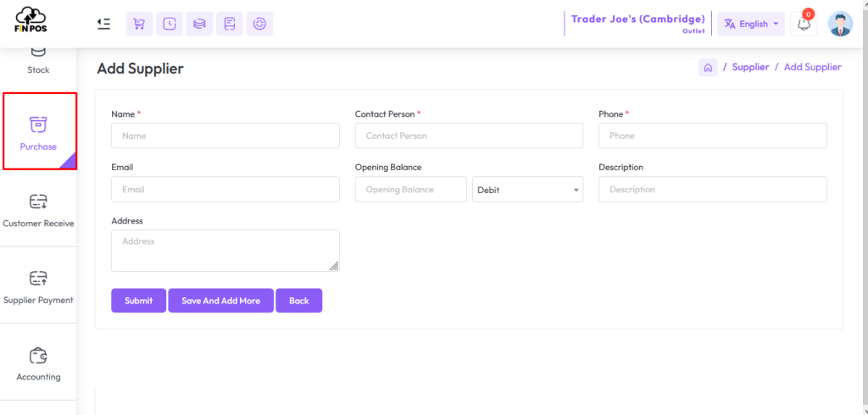Image resolution: width=868 pixels, height=415 pixels.
Task: Open the compass-style shortcut icon
Action: coord(259,24)
